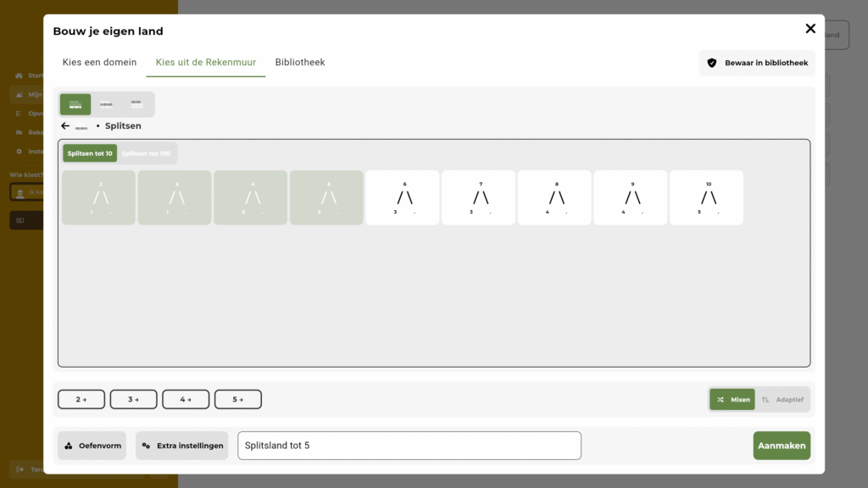Image resolution: width=868 pixels, height=488 pixels.
Task: Select Splitsen tot 10 option
Action: coord(90,153)
